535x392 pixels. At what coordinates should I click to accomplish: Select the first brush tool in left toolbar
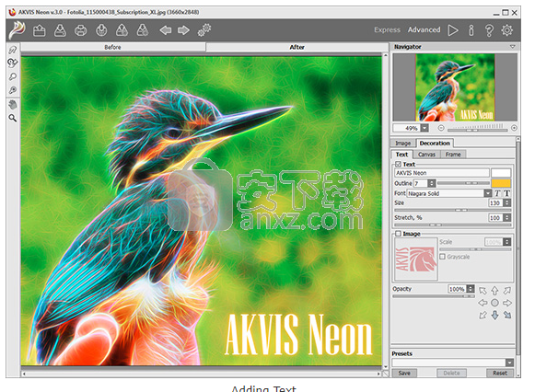[13, 50]
